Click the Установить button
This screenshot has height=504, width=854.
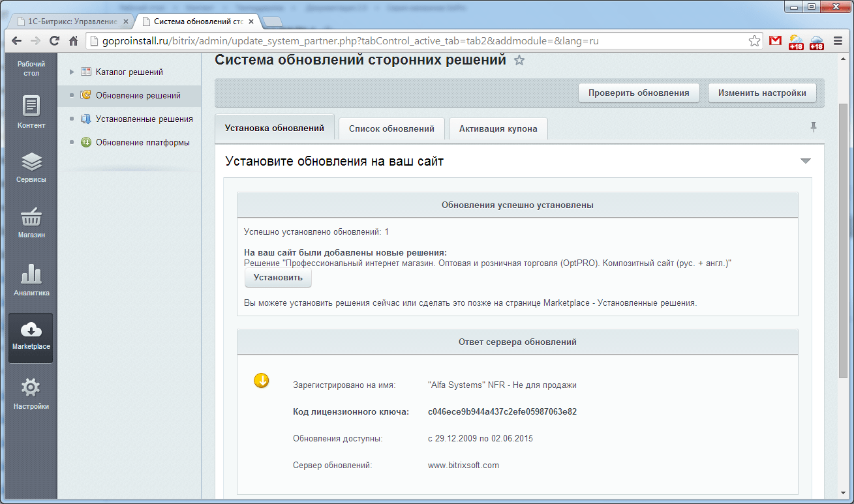click(x=278, y=277)
